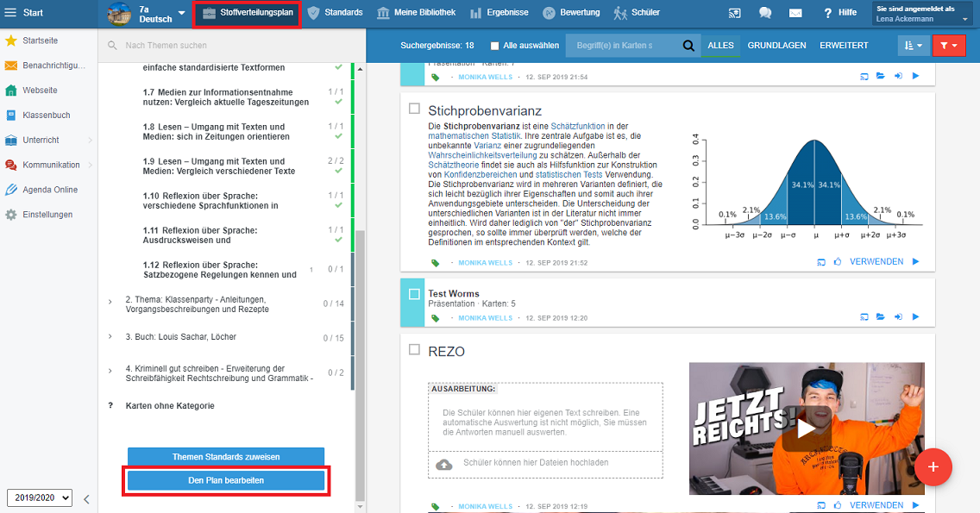The width and height of the screenshot is (980, 513).
Task: Open the Schüler tab
Action: (637, 12)
